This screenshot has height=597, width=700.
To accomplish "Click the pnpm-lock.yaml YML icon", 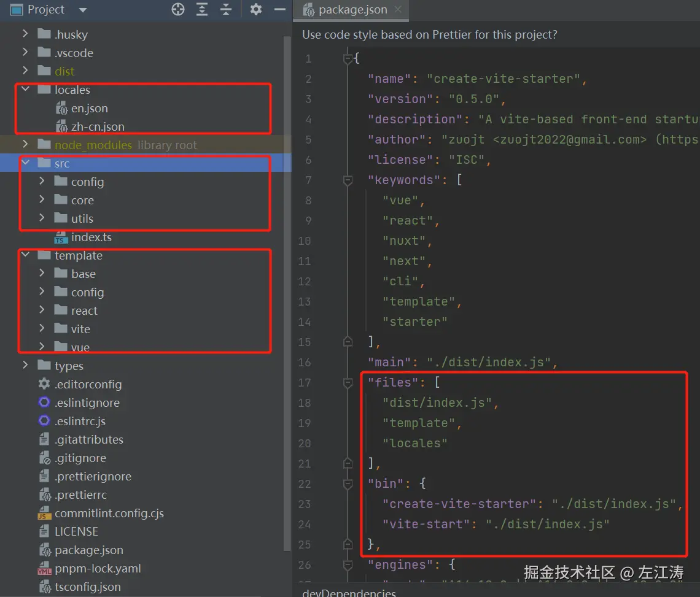I will coord(44,568).
